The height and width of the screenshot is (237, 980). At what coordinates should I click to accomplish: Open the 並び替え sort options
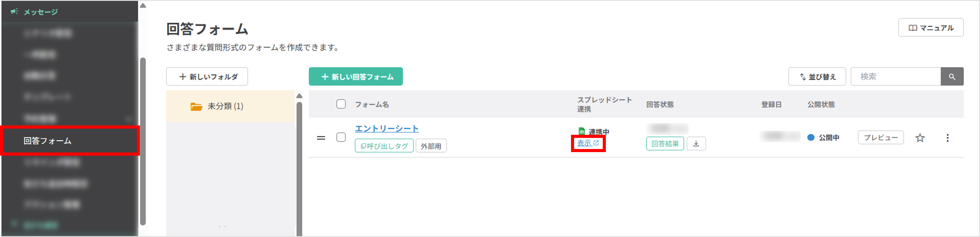click(817, 76)
